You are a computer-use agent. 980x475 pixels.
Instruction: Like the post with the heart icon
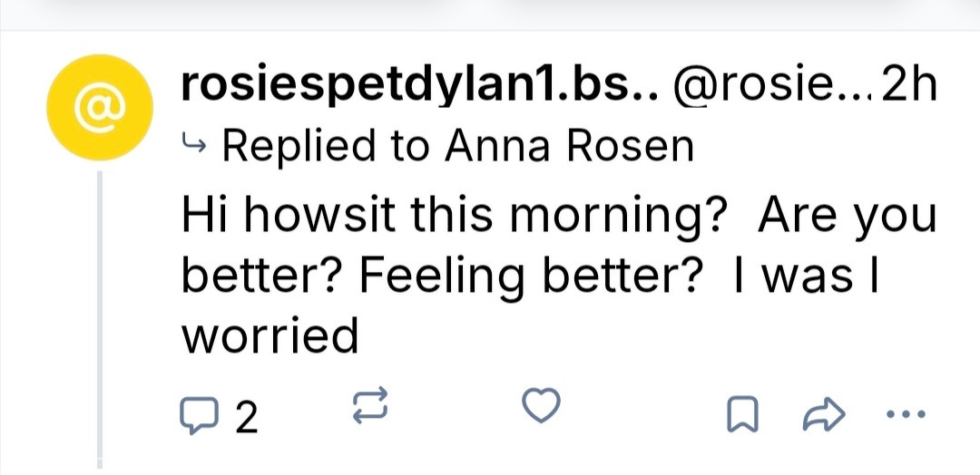click(x=543, y=407)
